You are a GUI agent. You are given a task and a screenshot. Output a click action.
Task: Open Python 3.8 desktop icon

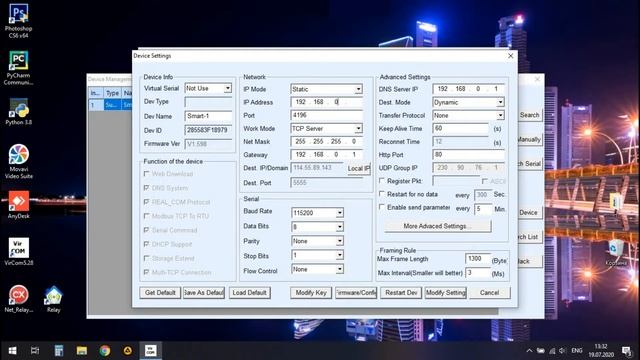tap(18, 111)
